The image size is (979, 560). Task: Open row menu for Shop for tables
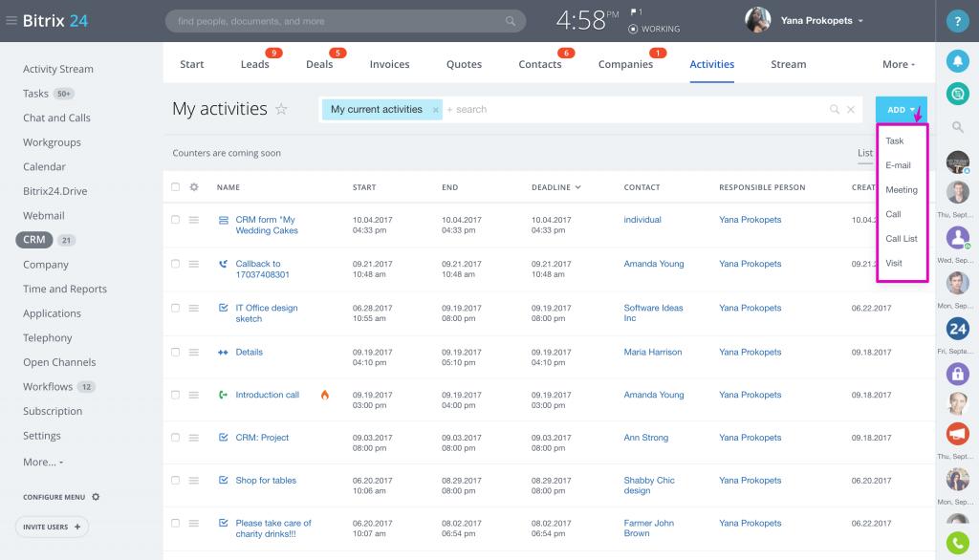point(194,481)
